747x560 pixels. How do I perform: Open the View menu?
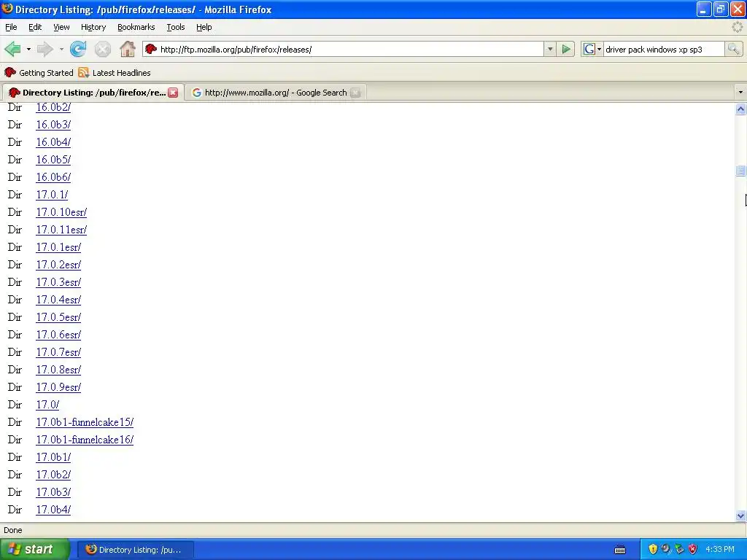point(61,27)
